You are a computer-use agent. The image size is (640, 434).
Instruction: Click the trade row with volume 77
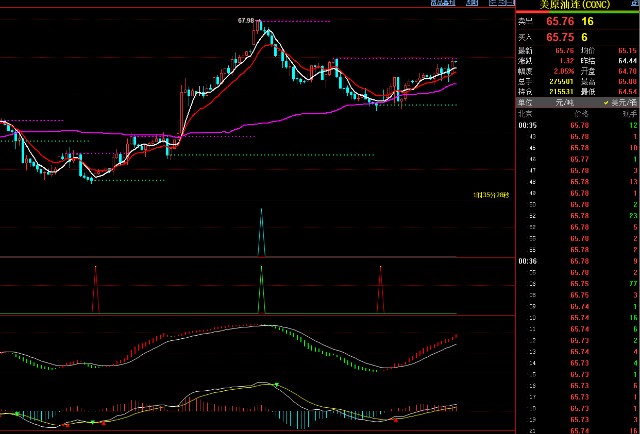pyautogui.click(x=577, y=285)
